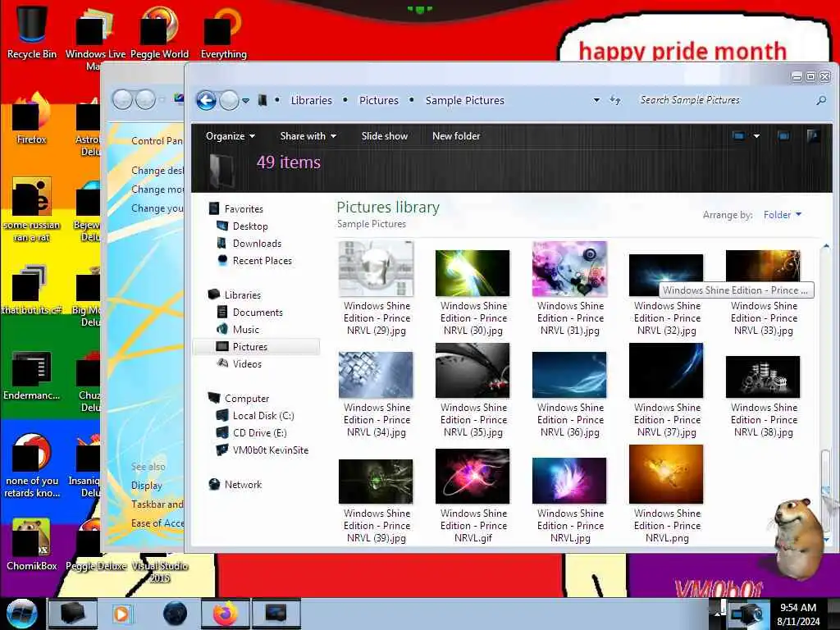The width and height of the screenshot is (840, 630).
Task: Go back using the Explorer back arrow
Action: coord(206,100)
